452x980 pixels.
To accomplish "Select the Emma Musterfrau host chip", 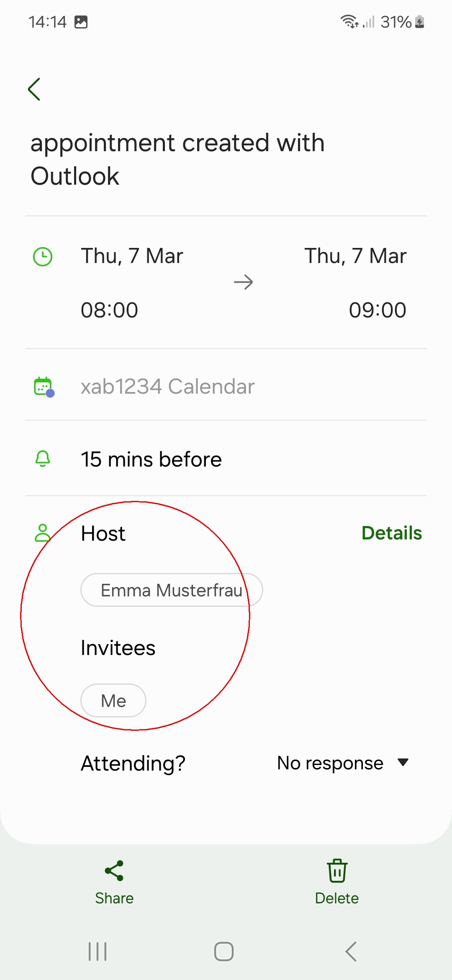I will coord(172,590).
